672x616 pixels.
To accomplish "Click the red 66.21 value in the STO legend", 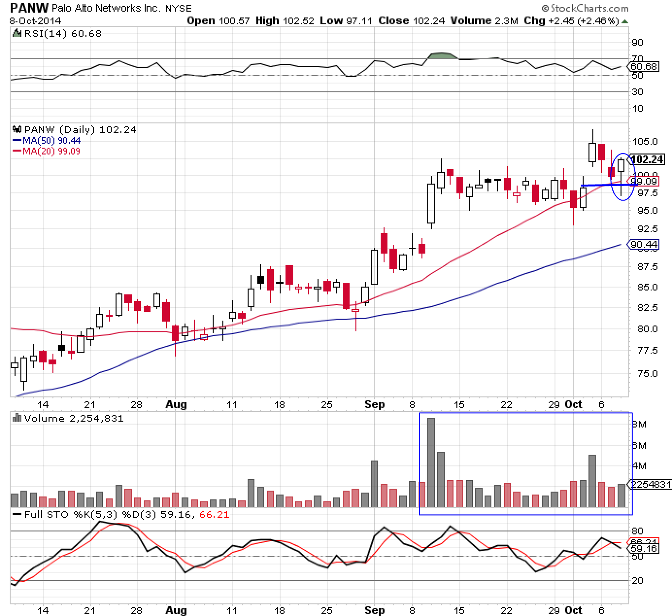I will 214,514.
